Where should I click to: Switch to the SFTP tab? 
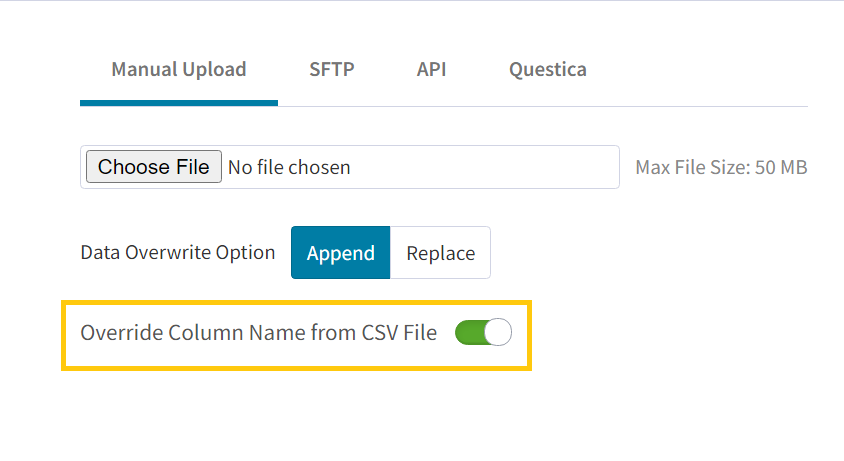(332, 70)
